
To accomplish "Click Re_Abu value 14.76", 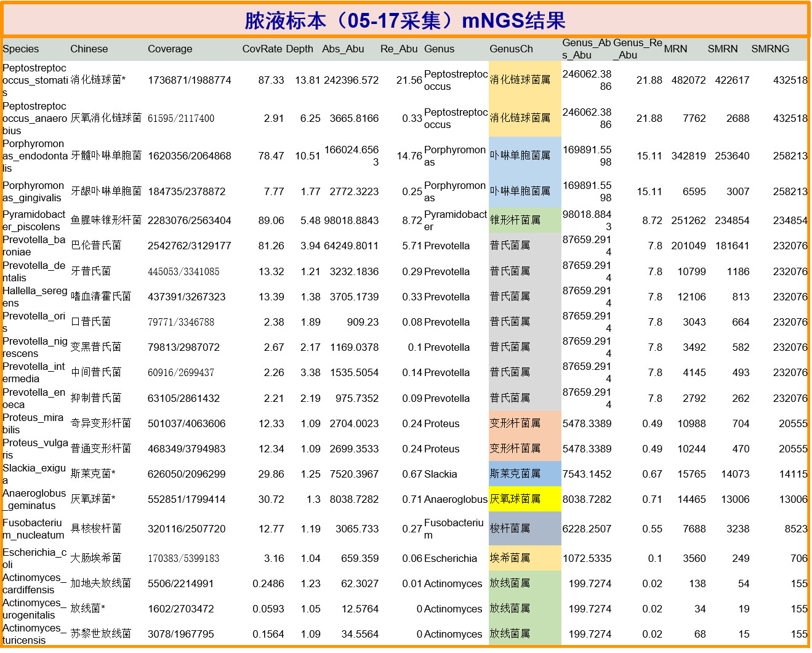I will (409, 156).
